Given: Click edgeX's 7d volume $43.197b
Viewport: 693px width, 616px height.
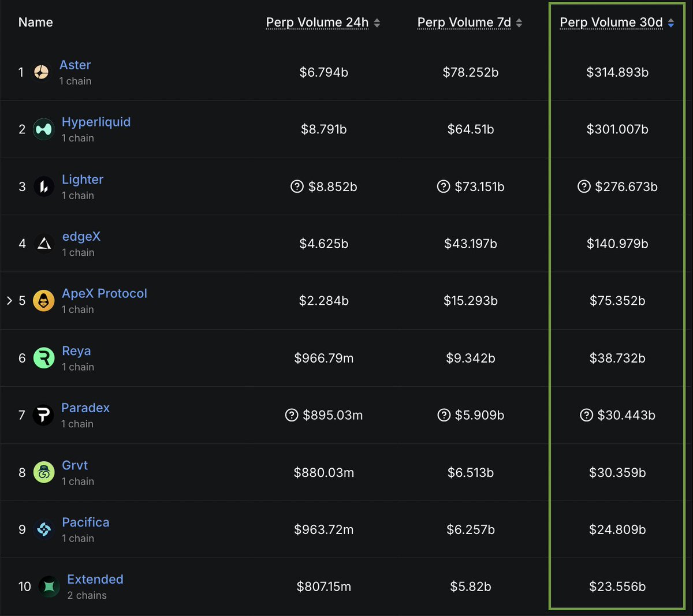Looking at the screenshot, I should 471,244.
